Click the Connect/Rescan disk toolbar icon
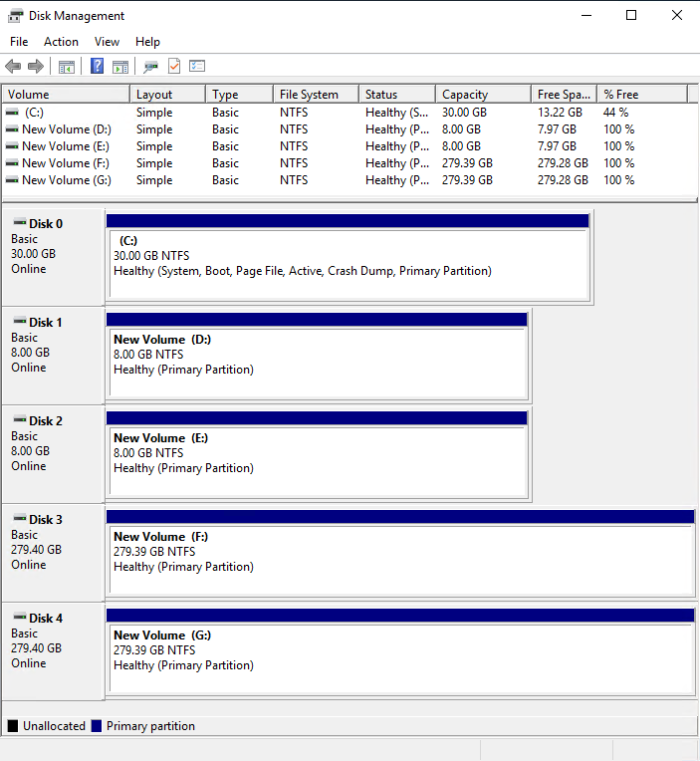The width and height of the screenshot is (700, 761). click(x=150, y=67)
